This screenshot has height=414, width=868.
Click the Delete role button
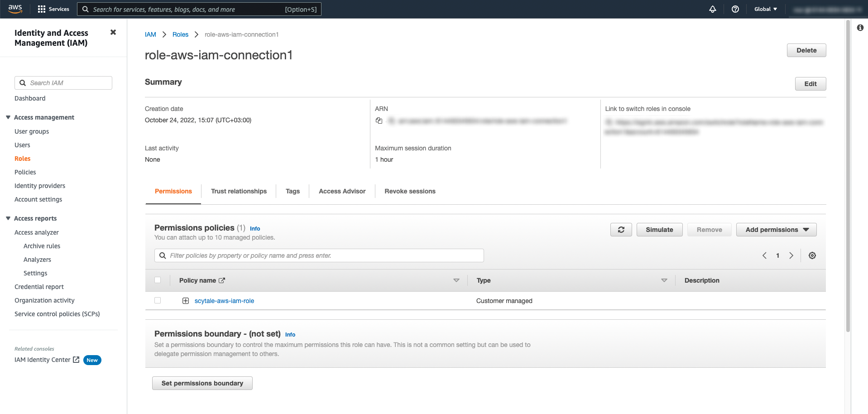[x=806, y=50]
